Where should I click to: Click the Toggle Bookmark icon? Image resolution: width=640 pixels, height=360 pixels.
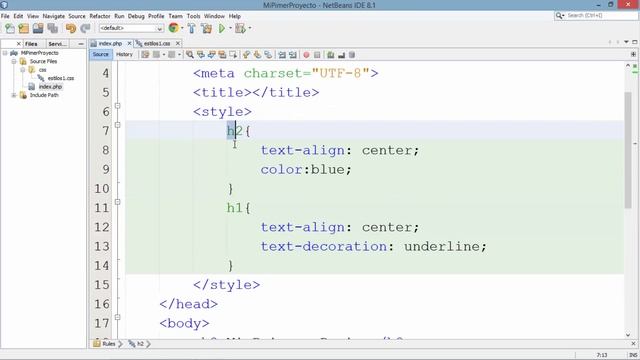coord(268,55)
